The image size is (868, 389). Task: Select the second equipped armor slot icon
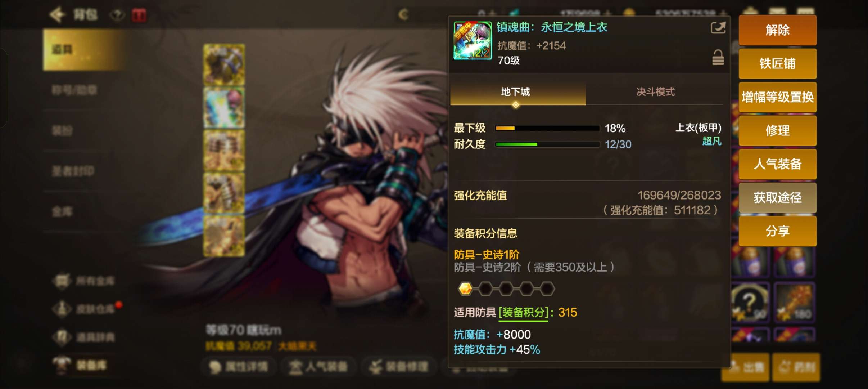pos(224,108)
